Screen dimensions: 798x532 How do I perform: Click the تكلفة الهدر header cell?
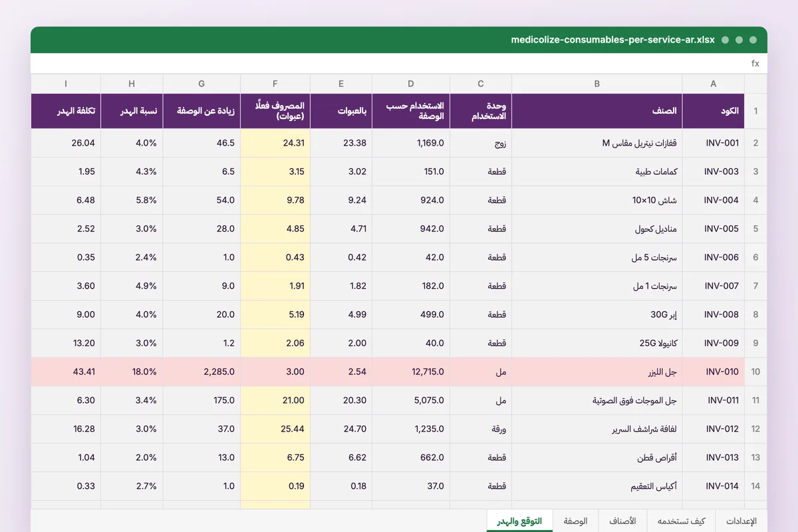(x=66, y=111)
